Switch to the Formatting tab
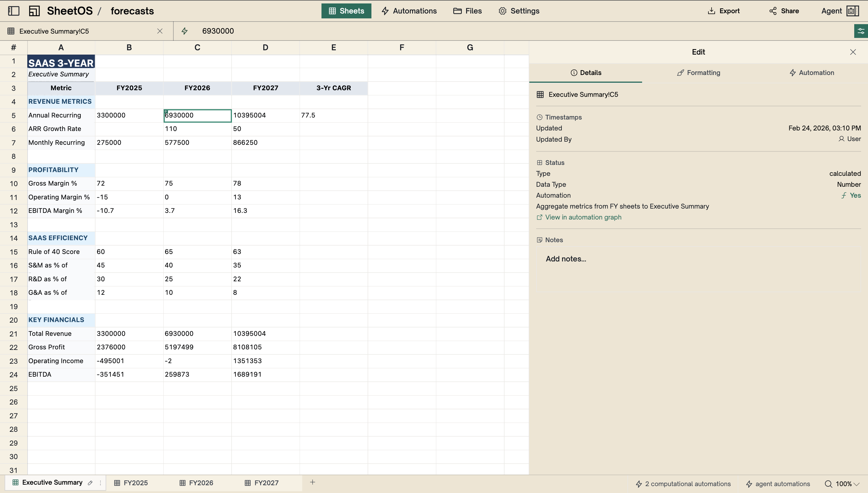 (x=698, y=72)
